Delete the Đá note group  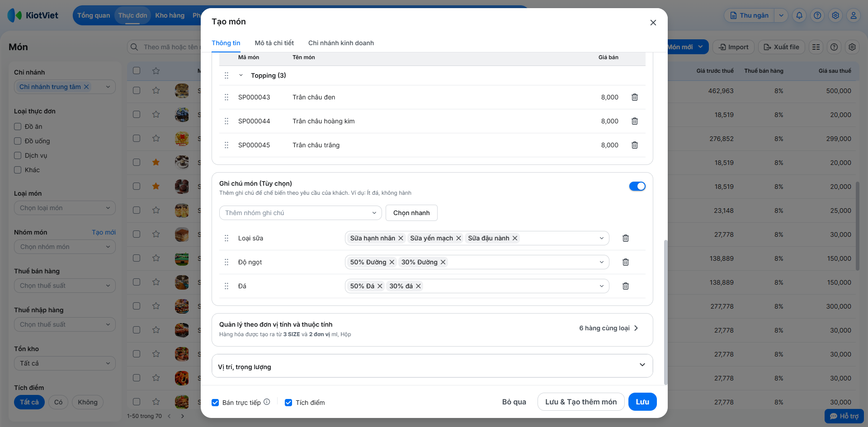626,286
